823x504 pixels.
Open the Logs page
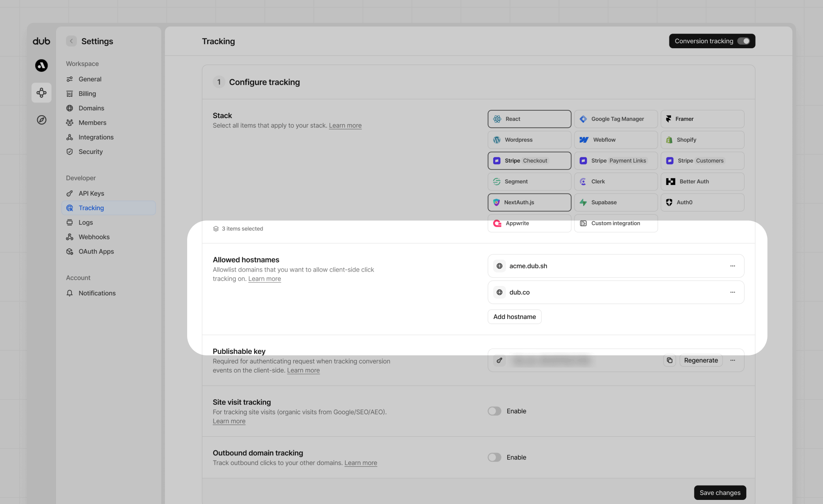(x=108, y=223)
